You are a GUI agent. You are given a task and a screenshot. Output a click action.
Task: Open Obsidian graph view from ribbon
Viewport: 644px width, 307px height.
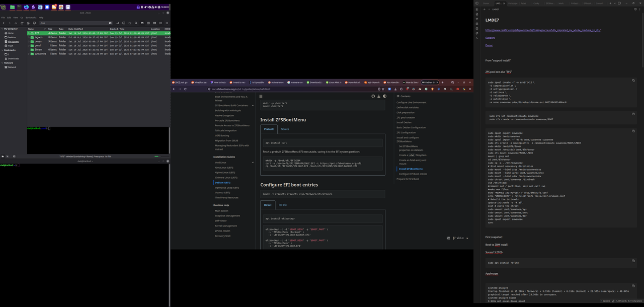(x=477, y=19)
